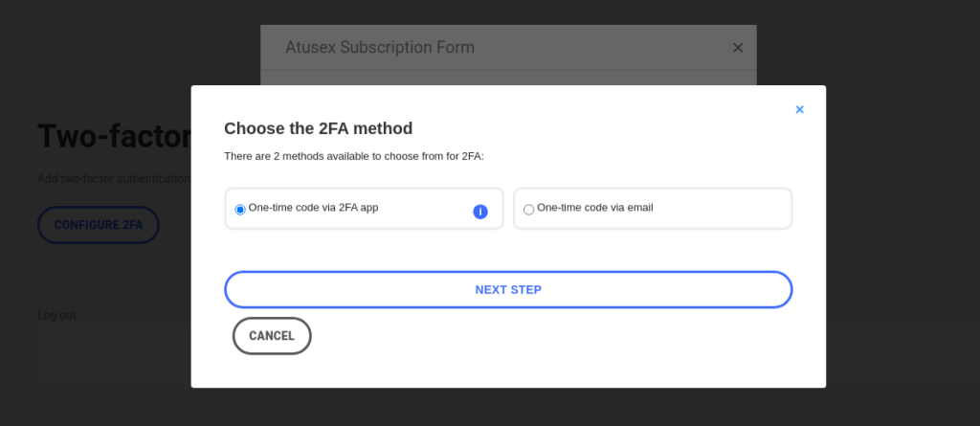Click the NEXT STEP button
The width and height of the screenshot is (980, 426).
(508, 290)
